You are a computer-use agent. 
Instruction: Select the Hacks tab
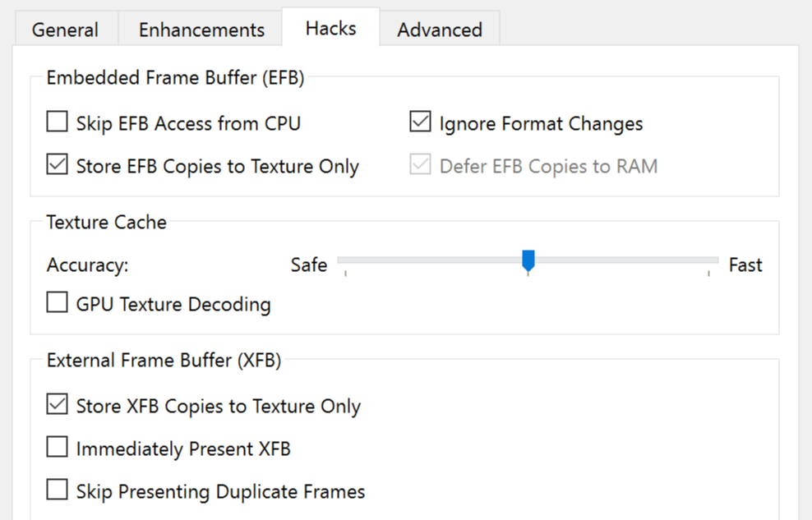tap(331, 27)
